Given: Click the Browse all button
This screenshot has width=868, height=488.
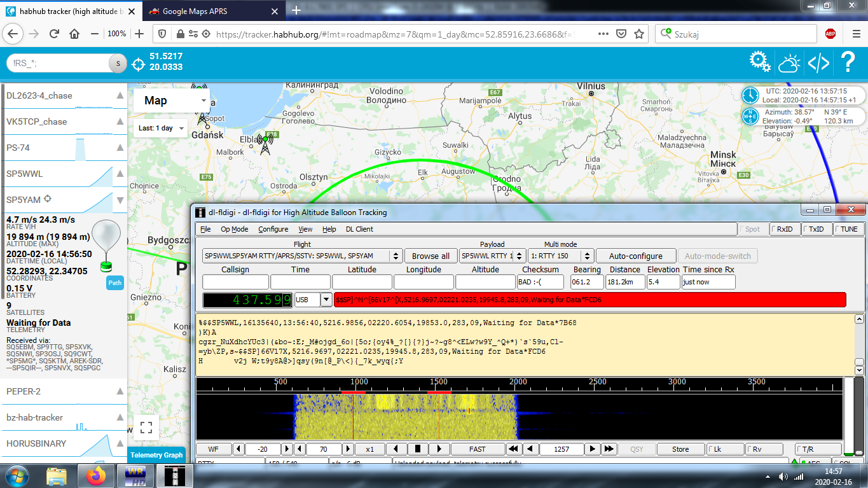Looking at the screenshot, I should (x=431, y=256).
